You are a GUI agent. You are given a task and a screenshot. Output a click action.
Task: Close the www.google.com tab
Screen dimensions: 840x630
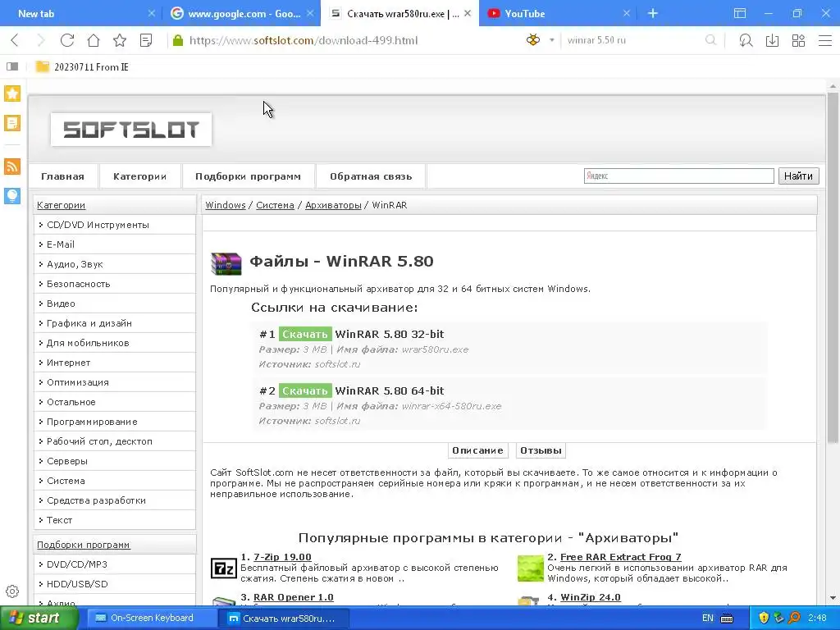309,13
